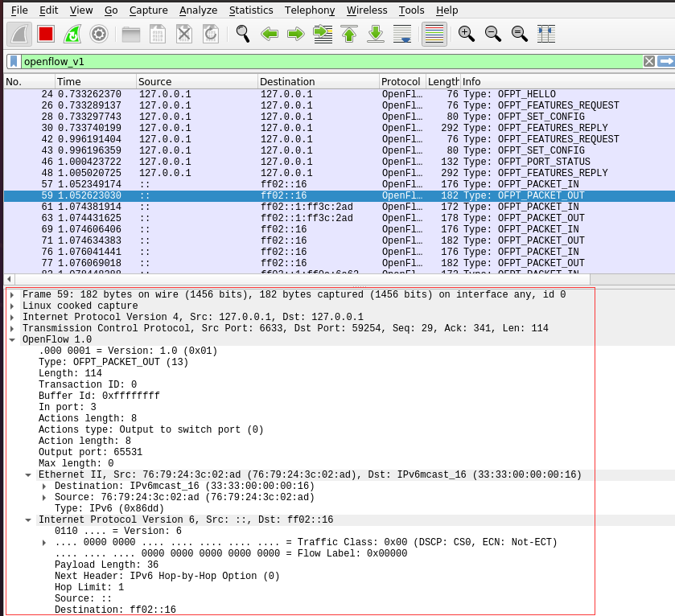Screen dimensions: 675x616
Task: Save this capture file icon
Action: 158,34
